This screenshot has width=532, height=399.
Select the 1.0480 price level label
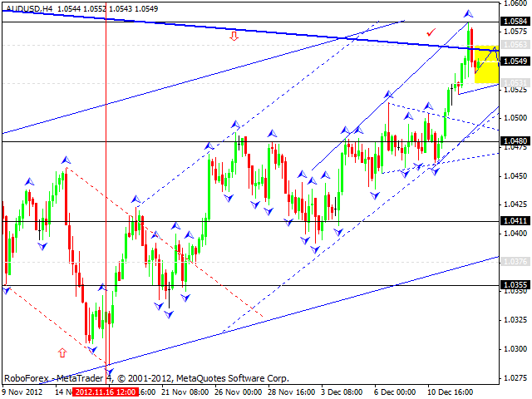tap(513, 141)
